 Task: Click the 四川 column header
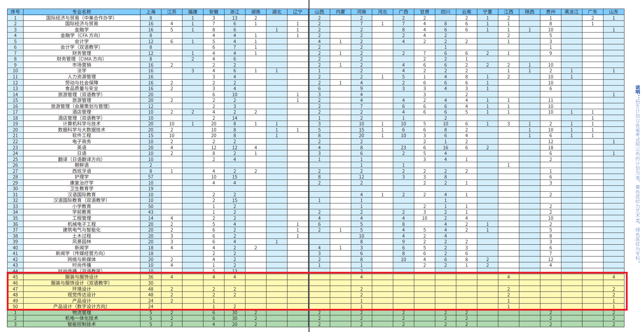point(445,12)
